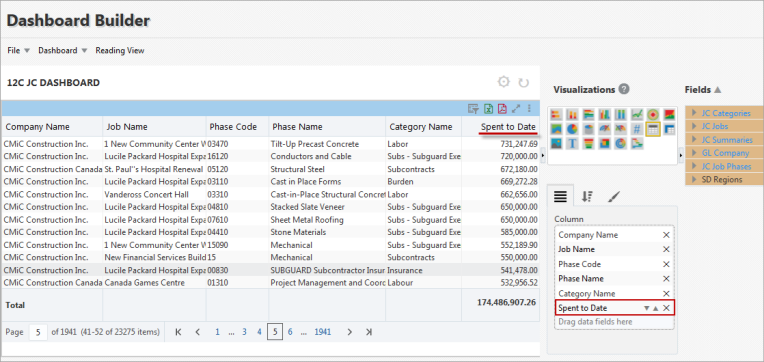Expand the JC Jobs field group
This screenshot has height=362, width=764.
(x=695, y=126)
